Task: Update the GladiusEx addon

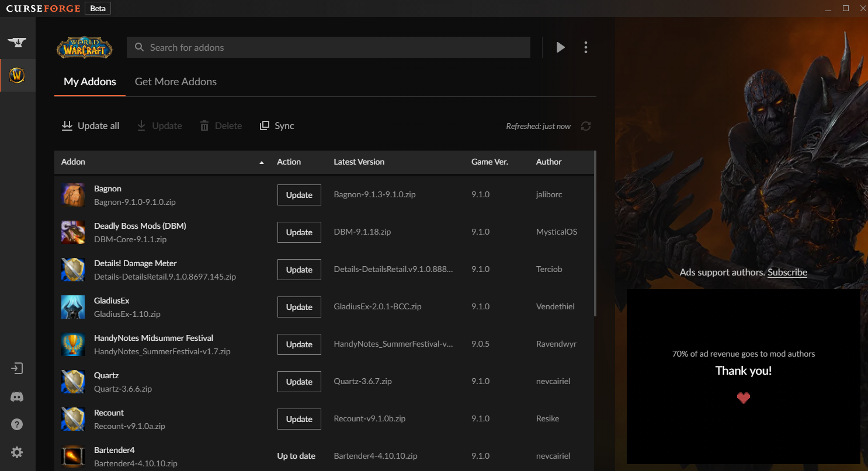Action: point(299,307)
